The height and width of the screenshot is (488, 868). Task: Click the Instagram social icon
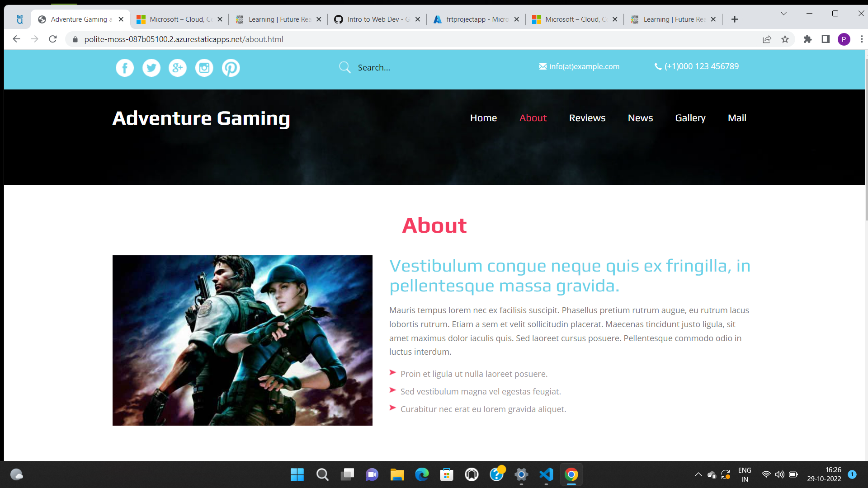(204, 68)
